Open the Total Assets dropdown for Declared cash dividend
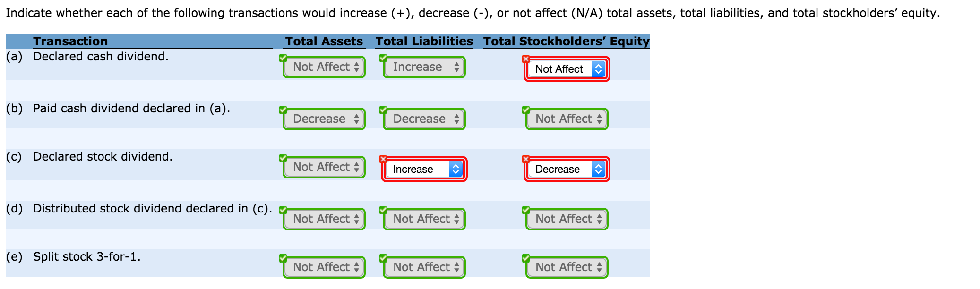This screenshot has height=289, width=980. [323, 67]
